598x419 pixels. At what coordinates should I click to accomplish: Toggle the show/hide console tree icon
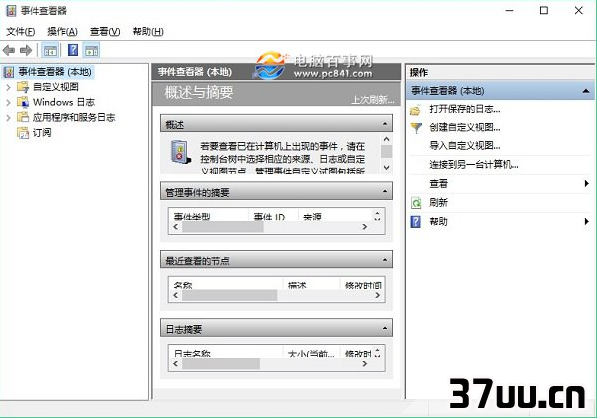(50, 50)
